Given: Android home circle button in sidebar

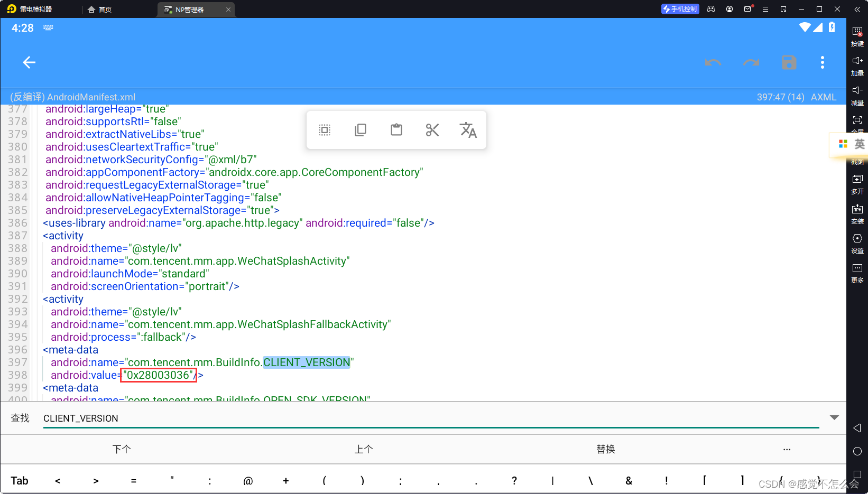Looking at the screenshot, I should click(857, 451).
